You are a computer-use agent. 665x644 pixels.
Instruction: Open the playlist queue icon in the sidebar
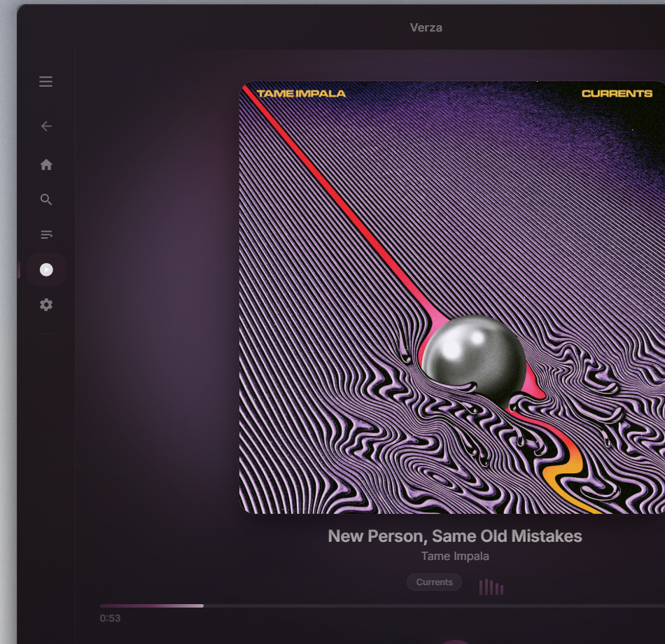tap(46, 234)
